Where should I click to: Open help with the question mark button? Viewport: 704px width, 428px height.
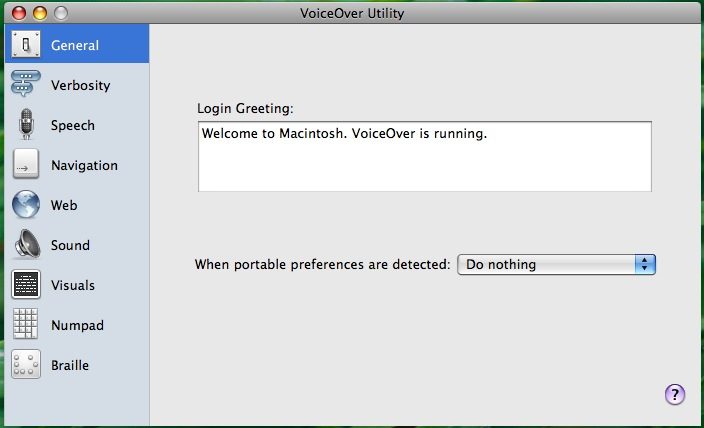675,395
